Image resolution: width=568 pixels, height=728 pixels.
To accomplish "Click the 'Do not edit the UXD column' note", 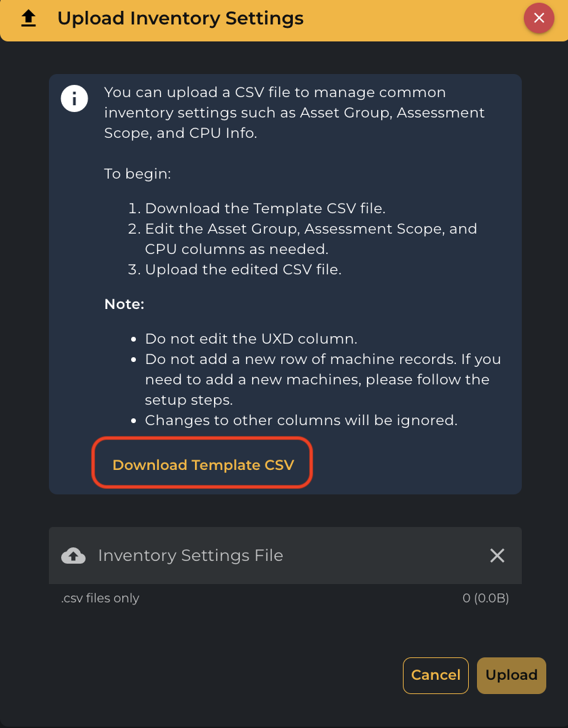I will tap(251, 339).
